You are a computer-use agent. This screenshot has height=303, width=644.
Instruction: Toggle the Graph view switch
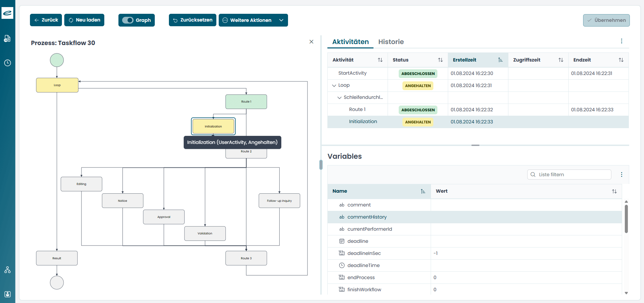coord(128,20)
